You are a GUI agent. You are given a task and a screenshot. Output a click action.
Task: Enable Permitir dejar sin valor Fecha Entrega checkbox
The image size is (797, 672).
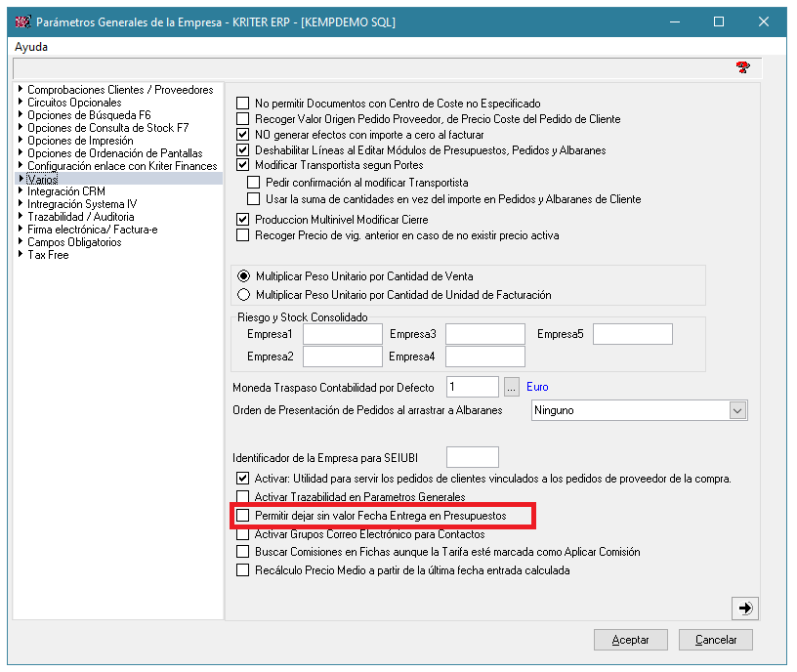tap(244, 515)
